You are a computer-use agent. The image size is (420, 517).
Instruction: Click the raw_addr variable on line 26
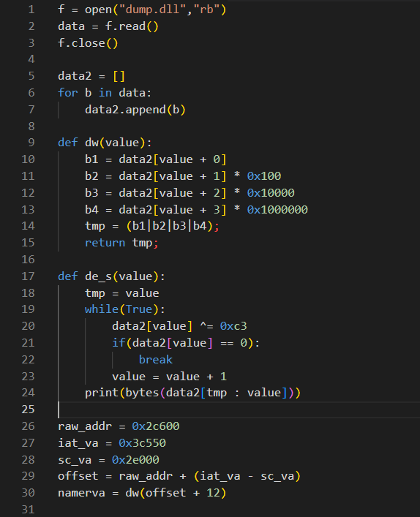click(85, 426)
